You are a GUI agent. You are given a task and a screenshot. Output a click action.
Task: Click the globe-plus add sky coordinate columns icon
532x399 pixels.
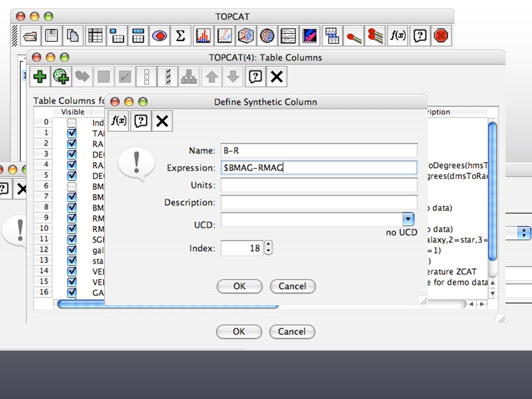coord(61,77)
